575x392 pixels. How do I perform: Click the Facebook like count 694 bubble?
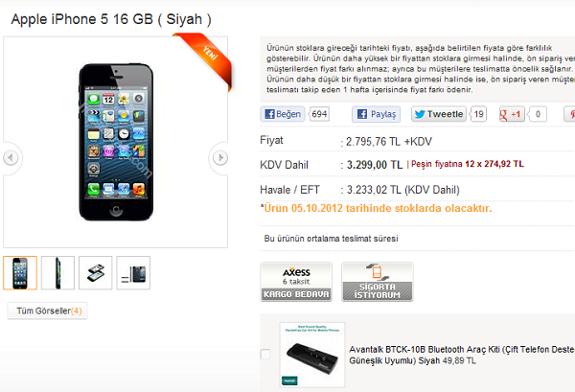319,114
